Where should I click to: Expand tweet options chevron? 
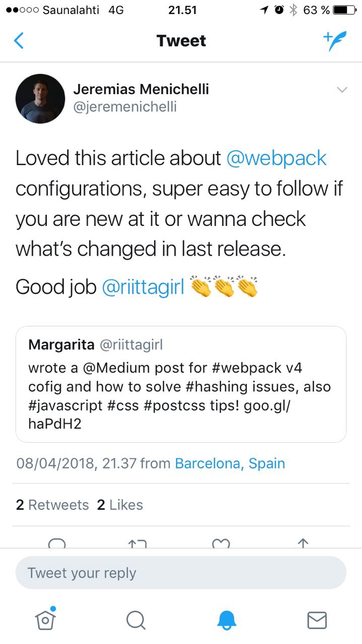[342, 90]
